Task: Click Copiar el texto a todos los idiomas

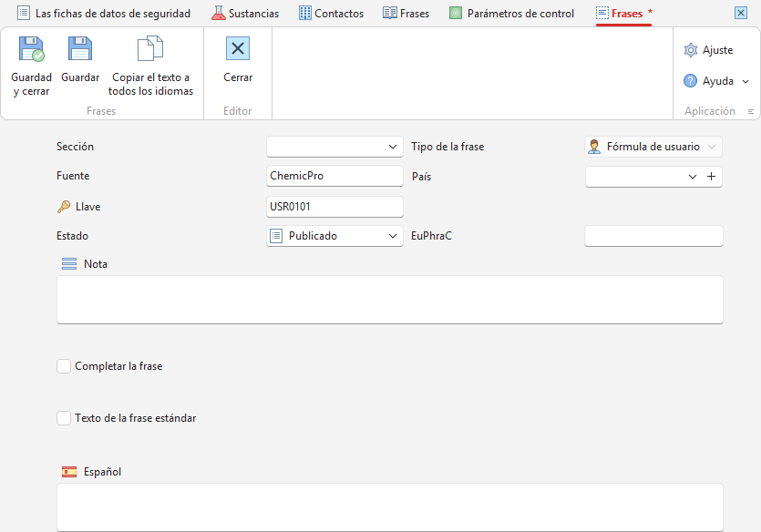Action: (x=150, y=66)
